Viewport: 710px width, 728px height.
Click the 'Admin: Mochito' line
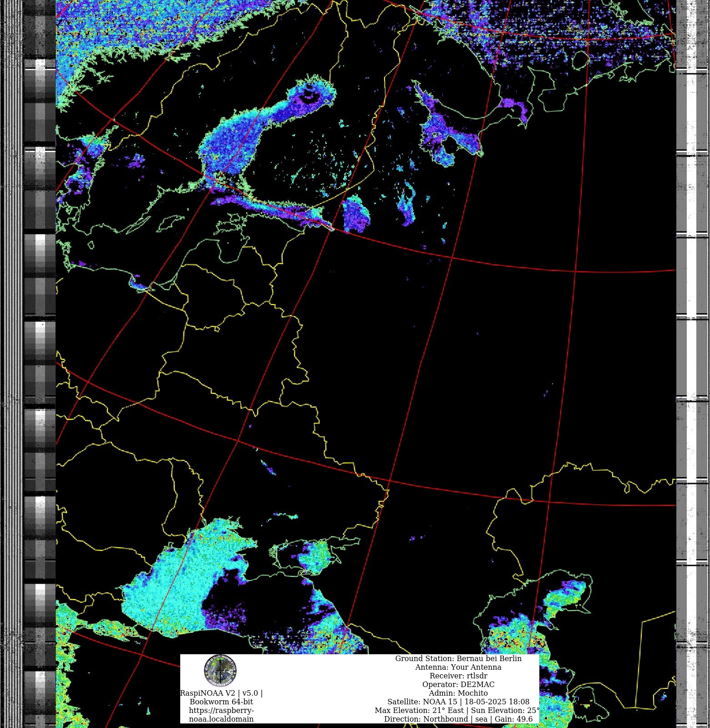click(458, 693)
